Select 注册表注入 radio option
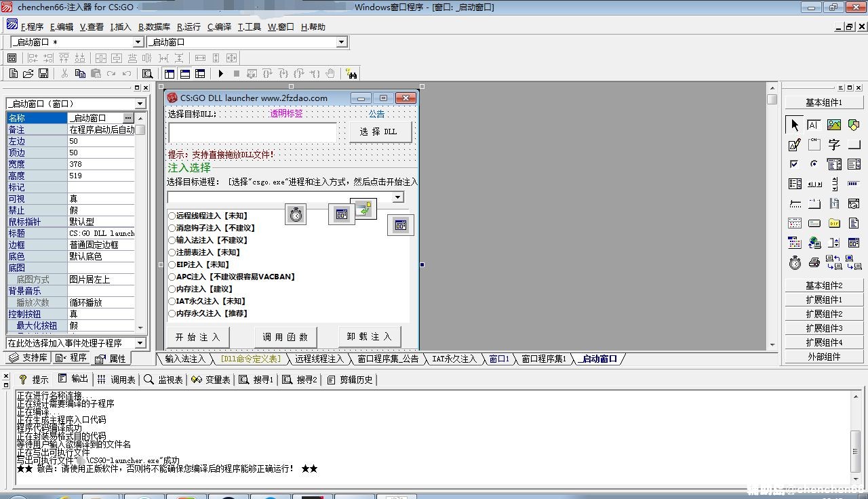Viewport: 868px width, 499px height. (204, 252)
